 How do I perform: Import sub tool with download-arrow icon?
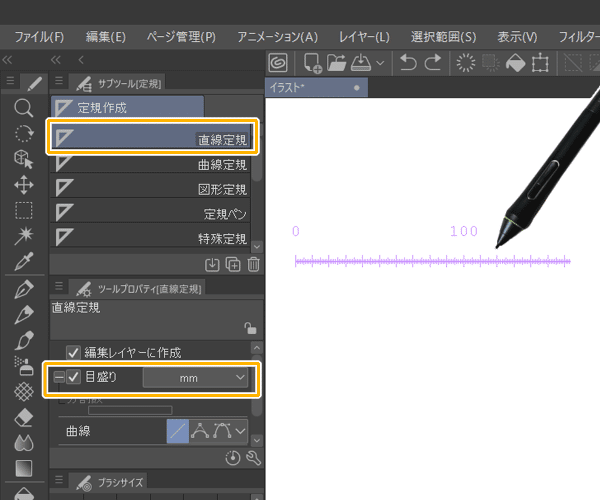(212, 265)
